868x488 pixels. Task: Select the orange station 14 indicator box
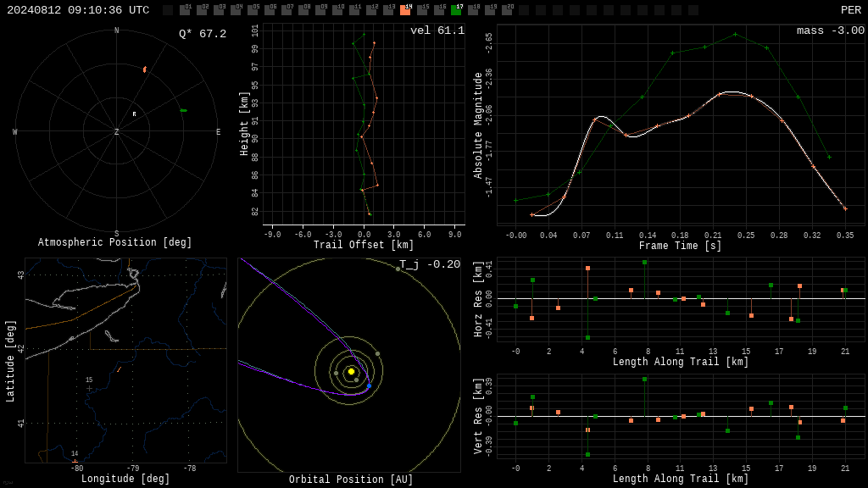coord(406,9)
